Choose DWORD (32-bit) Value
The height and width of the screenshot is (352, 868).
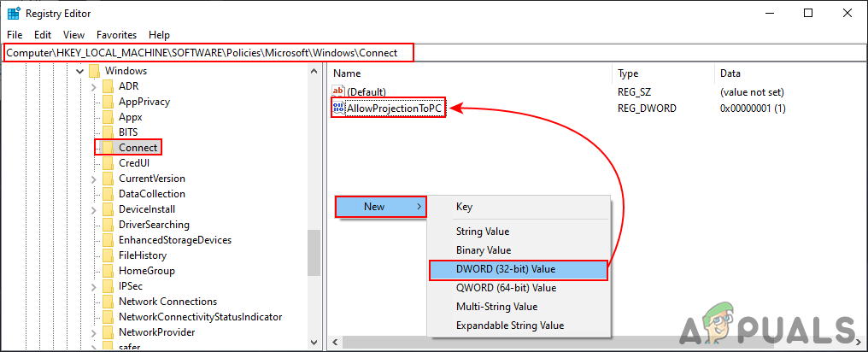click(x=519, y=269)
